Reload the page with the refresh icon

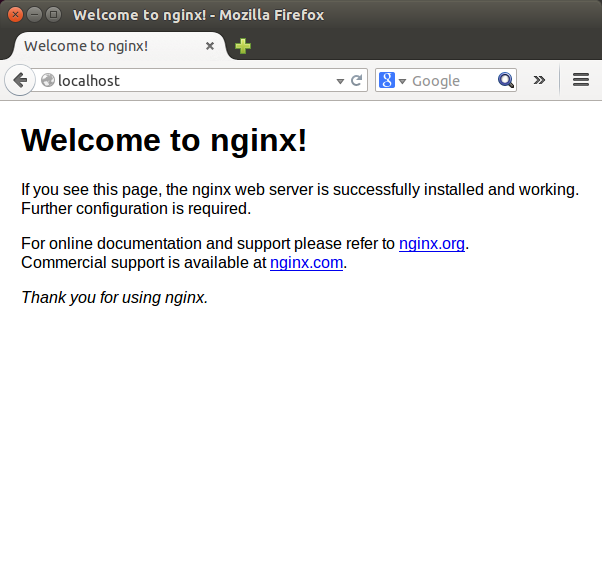(x=357, y=80)
